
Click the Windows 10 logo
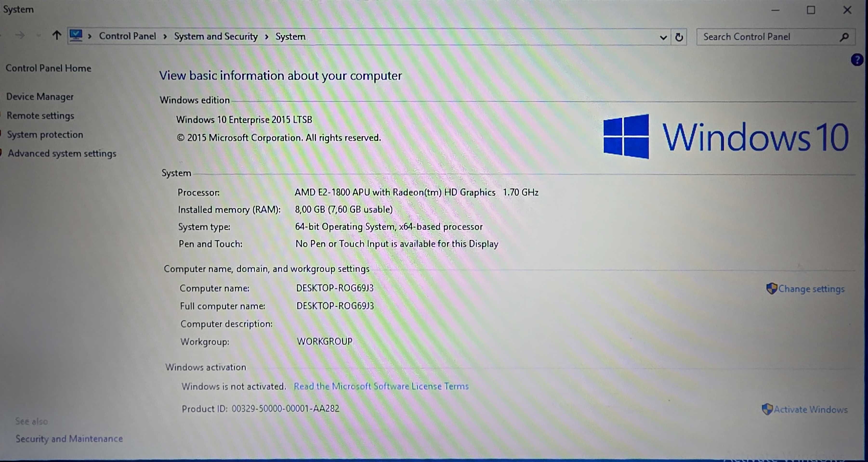click(x=726, y=136)
